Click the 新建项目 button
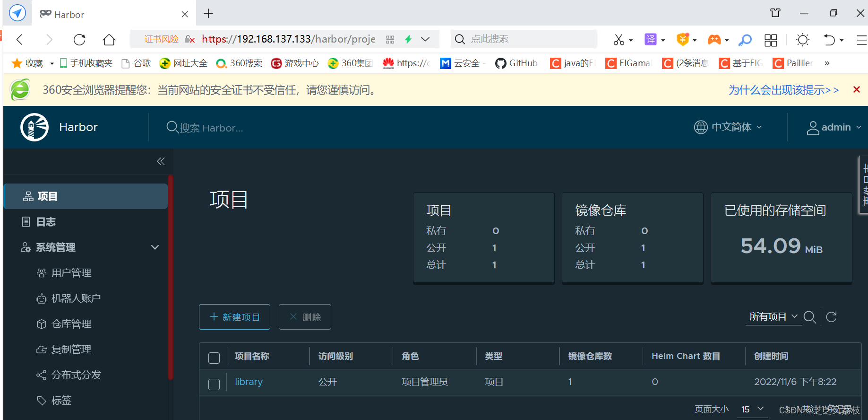868x420 pixels. 234,317
